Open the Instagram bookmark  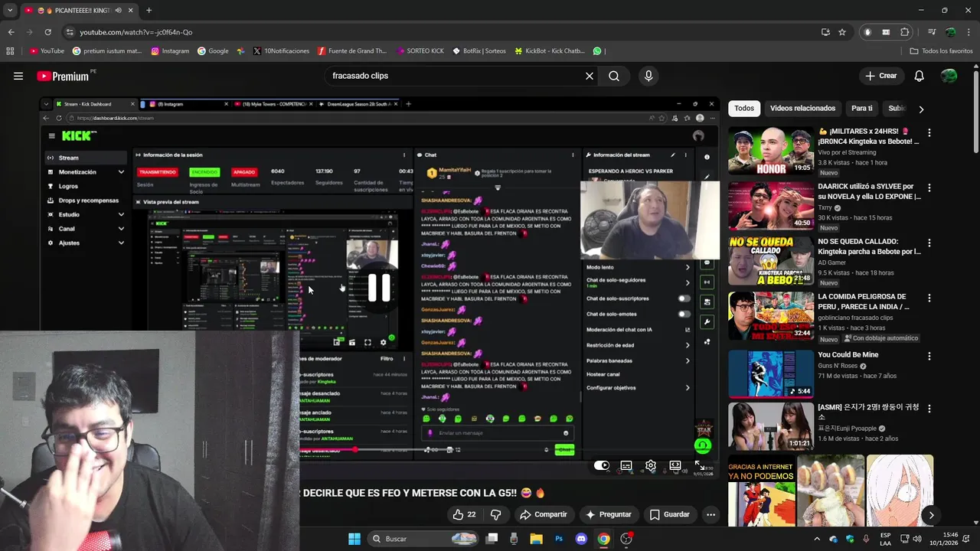[170, 51]
